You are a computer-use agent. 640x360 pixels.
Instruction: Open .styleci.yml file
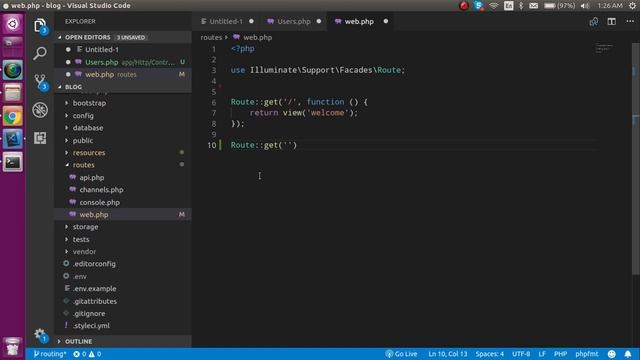pyautogui.click(x=123, y=326)
